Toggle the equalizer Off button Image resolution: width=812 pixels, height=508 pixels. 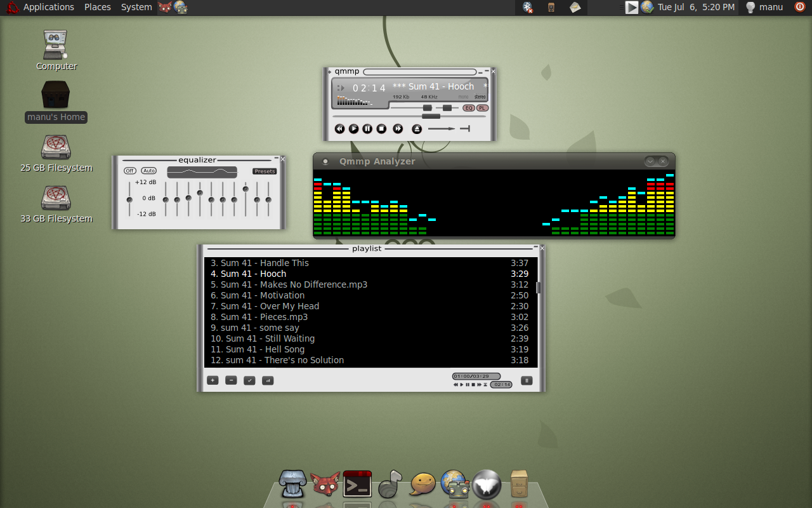click(x=130, y=170)
